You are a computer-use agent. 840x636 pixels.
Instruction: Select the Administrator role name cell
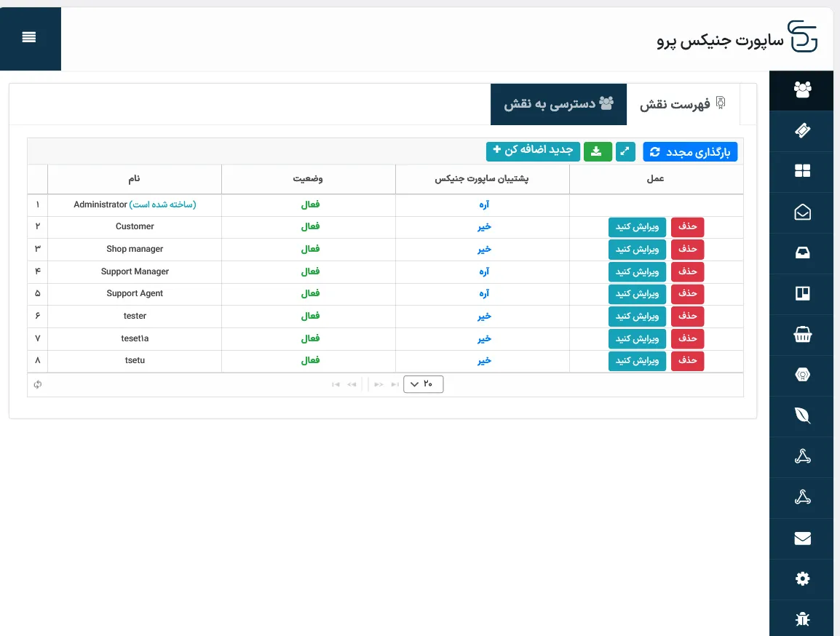coord(135,204)
